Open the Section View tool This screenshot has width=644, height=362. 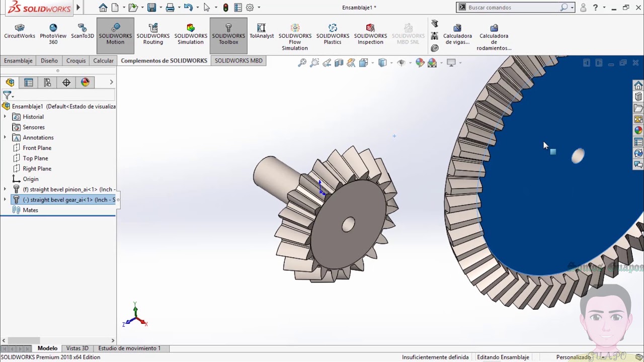(339, 63)
